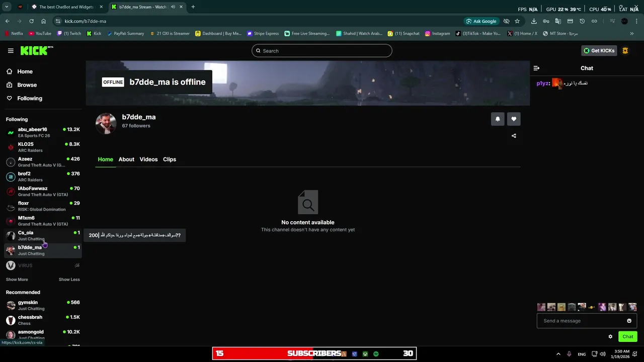Viewport: 644px width, 362px height.
Task: Open abu_abeer16 channel in Following
Action: coord(43,133)
